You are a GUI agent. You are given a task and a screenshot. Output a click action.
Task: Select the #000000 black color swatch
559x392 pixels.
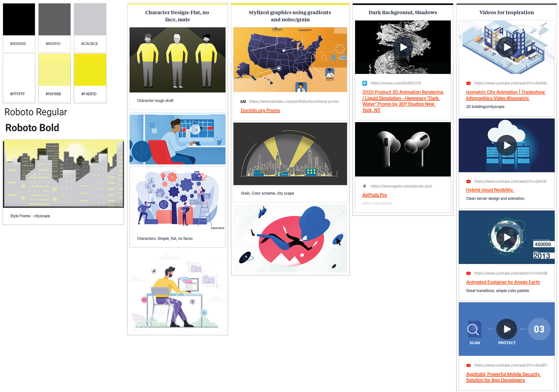[x=19, y=19]
